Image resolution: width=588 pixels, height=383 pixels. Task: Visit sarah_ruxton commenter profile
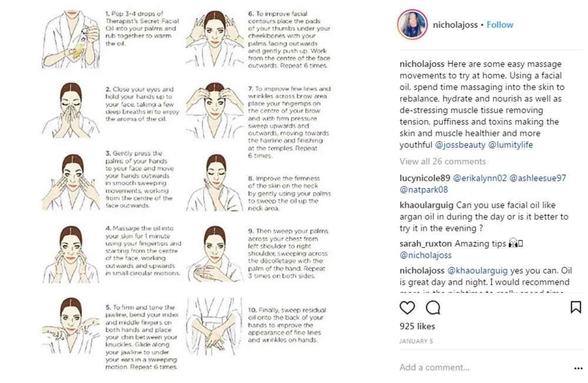coord(426,244)
